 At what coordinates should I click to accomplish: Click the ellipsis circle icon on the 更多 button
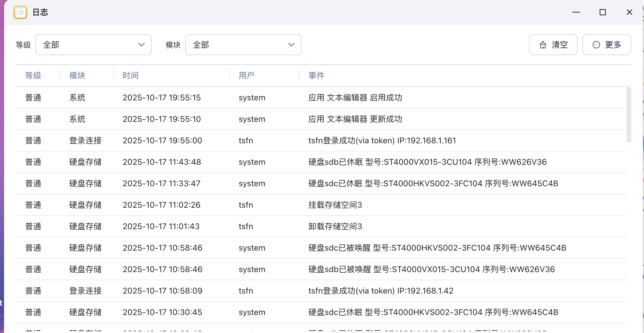(x=596, y=45)
